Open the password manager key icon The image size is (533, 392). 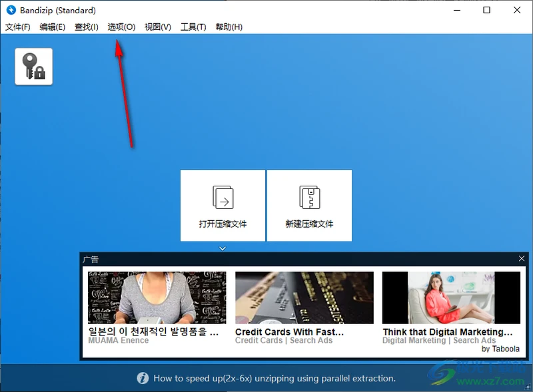click(x=34, y=67)
